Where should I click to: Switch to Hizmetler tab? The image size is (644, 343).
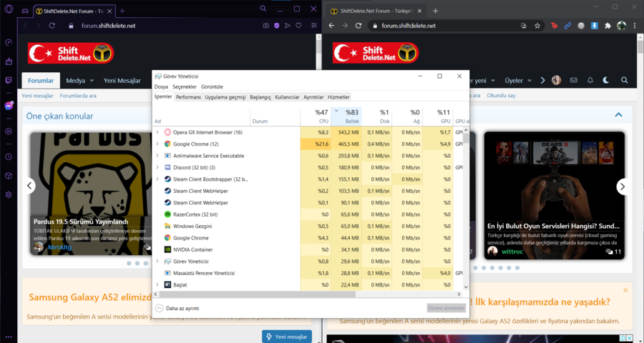tap(338, 97)
